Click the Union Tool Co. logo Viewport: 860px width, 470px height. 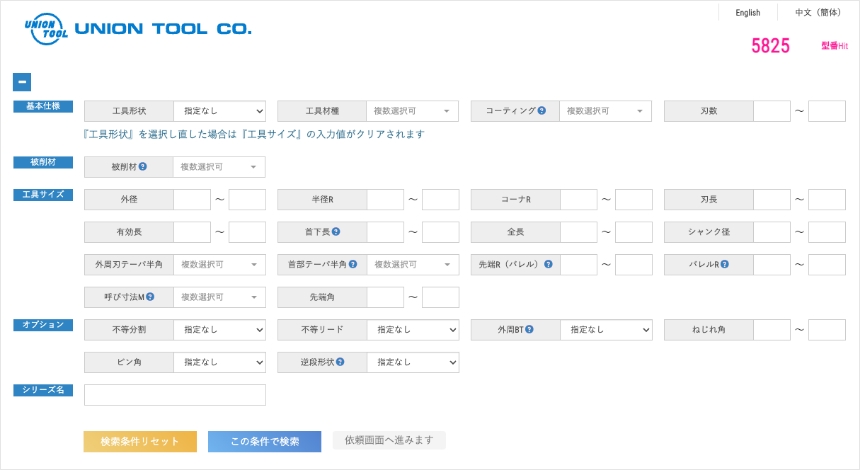137,29
